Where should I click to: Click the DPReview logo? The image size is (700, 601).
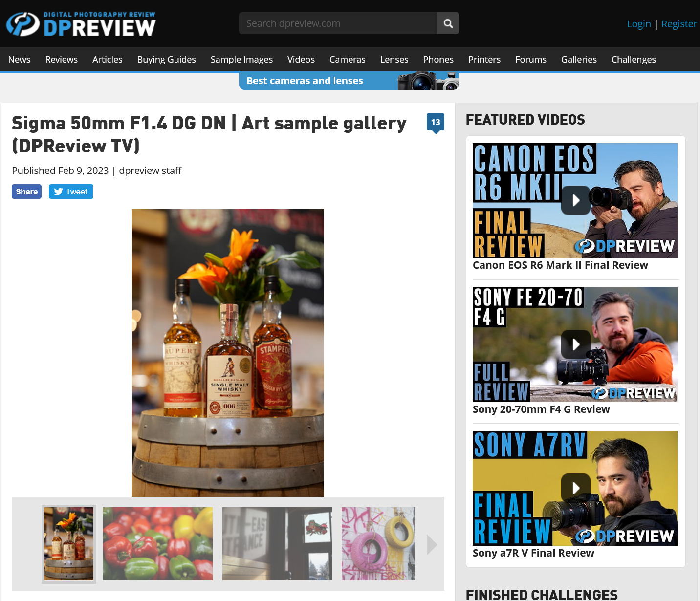[x=81, y=24]
